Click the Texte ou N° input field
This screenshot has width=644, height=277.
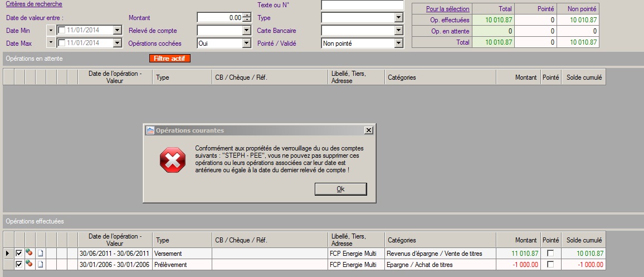coord(362,5)
